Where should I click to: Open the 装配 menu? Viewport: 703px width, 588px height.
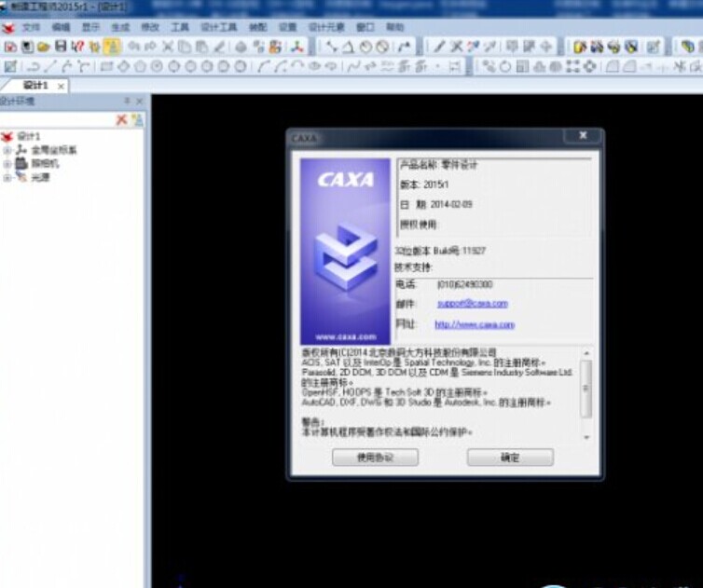click(257, 27)
